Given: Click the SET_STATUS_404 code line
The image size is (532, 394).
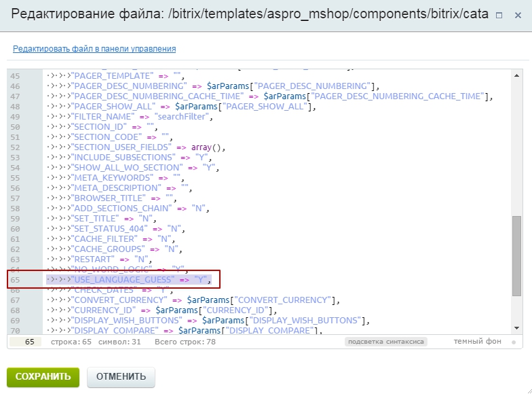Looking at the screenshot, I should tap(128, 228).
